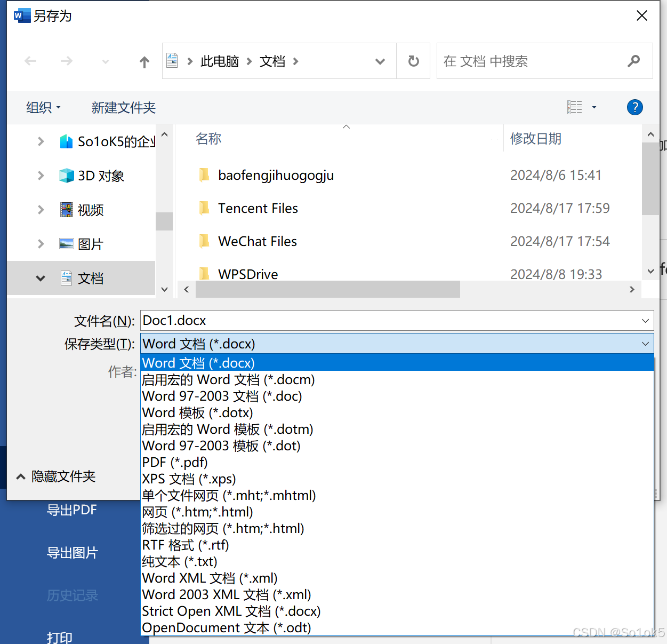The height and width of the screenshot is (644, 667).
Task: Choose Strict Open XML 文档 (*.docx)
Action: (397, 611)
